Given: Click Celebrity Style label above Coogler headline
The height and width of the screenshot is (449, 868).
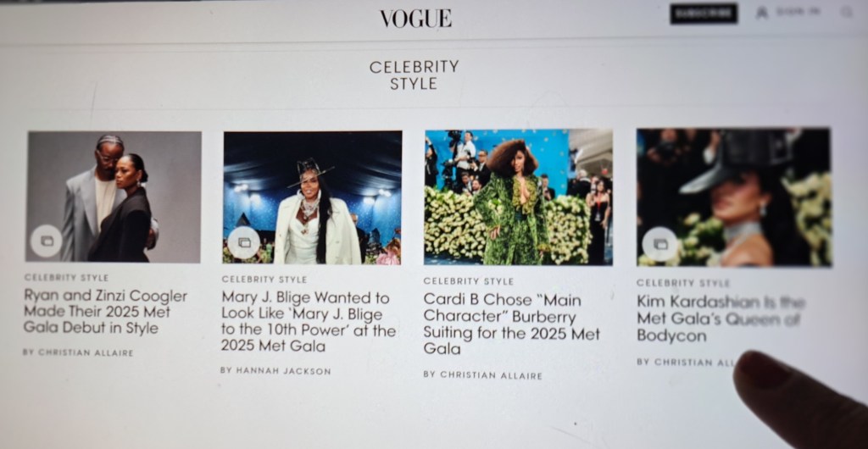Looking at the screenshot, I should tap(66, 278).
